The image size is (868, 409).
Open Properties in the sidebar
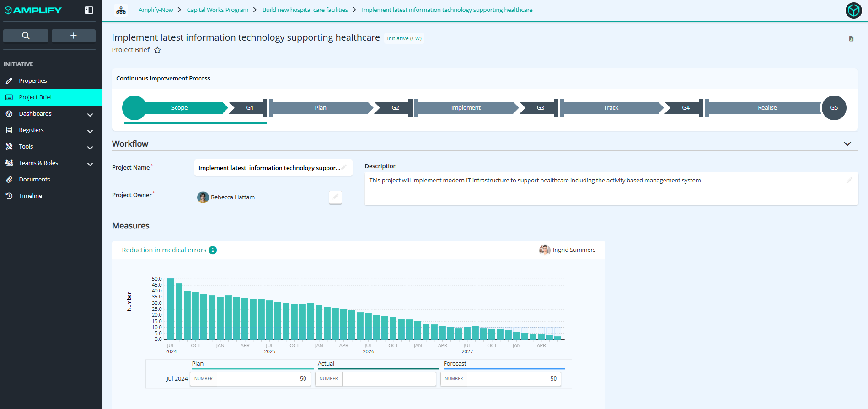pyautogui.click(x=33, y=81)
